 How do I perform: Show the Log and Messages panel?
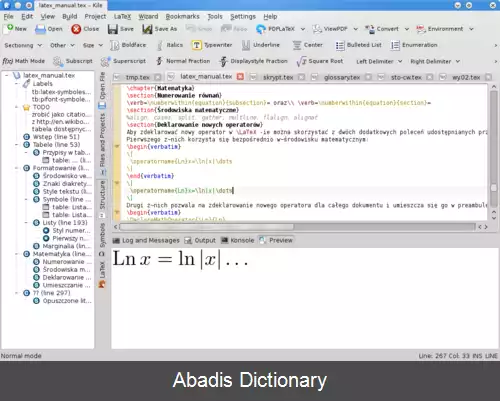pyautogui.click(x=146, y=240)
